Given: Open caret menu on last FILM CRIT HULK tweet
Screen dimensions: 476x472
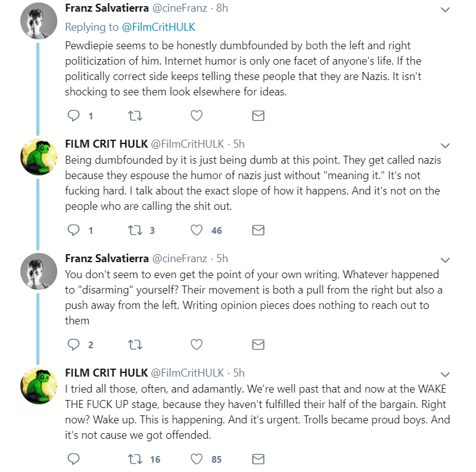Looking at the screenshot, I should [x=445, y=375].
